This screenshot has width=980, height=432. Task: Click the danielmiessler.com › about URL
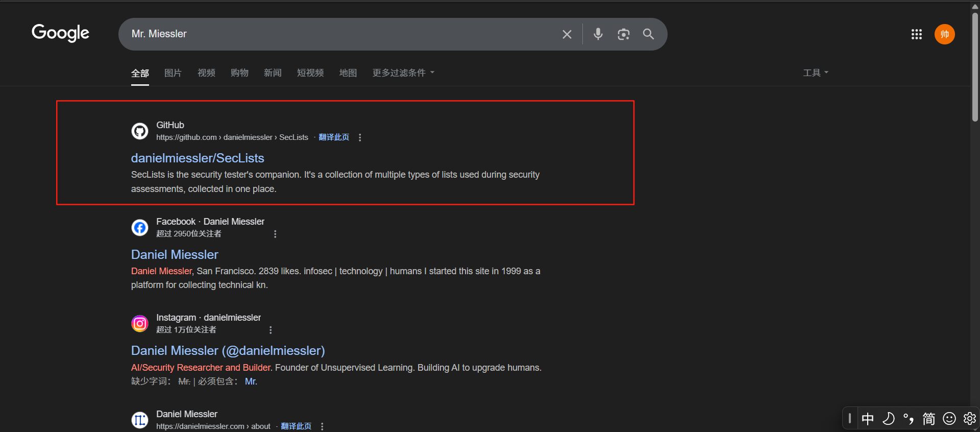point(213,426)
